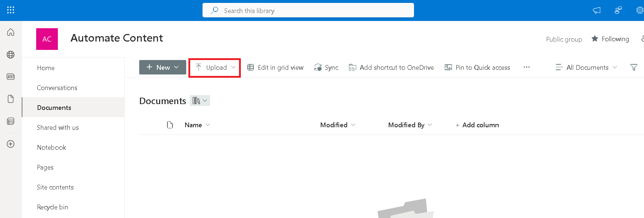Open the filter pane funnel icon

pyautogui.click(x=634, y=67)
